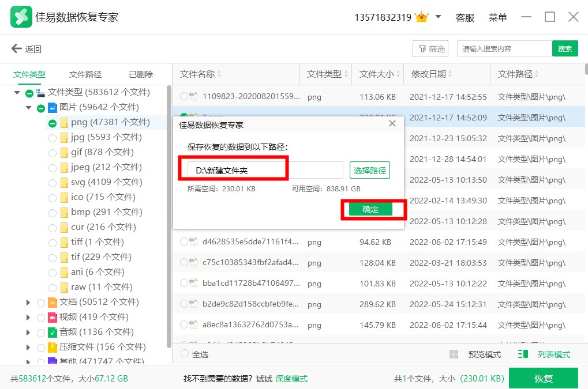Expand the 视频 tree node

coord(28,317)
